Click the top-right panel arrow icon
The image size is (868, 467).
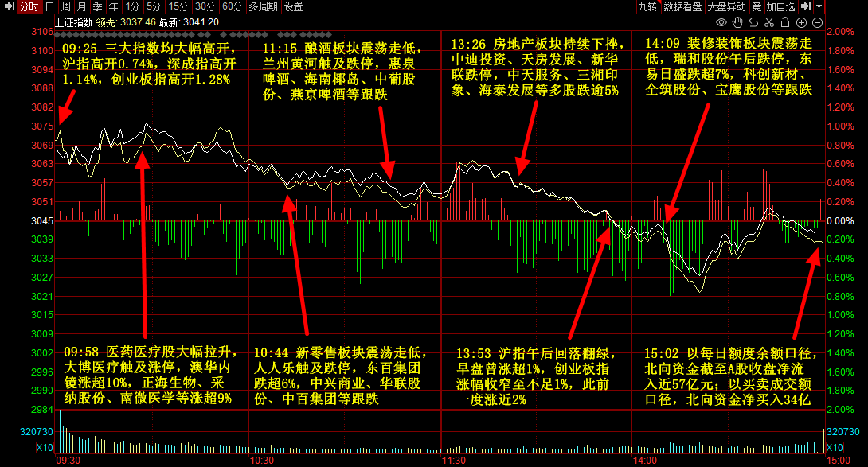coord(804,6)
